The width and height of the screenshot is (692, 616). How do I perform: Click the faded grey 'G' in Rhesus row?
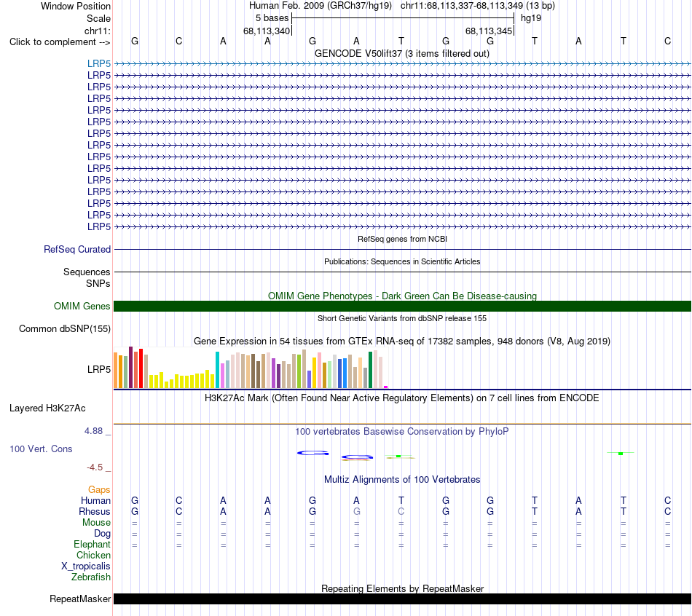coord(357,511)
